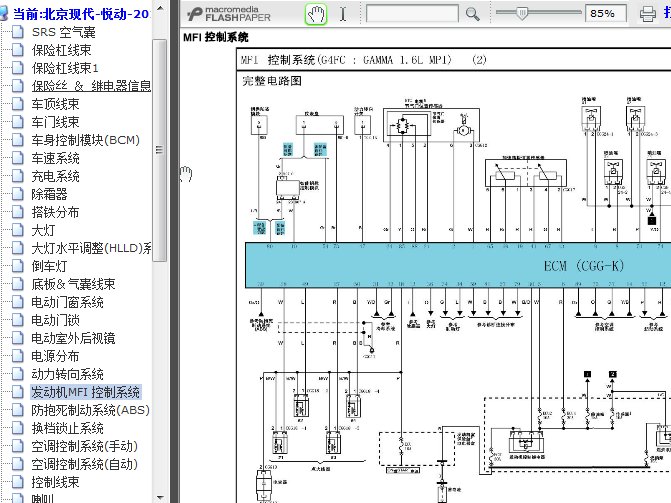Open 底板& 气囊线束 tree item

click(x=73, y=284)
